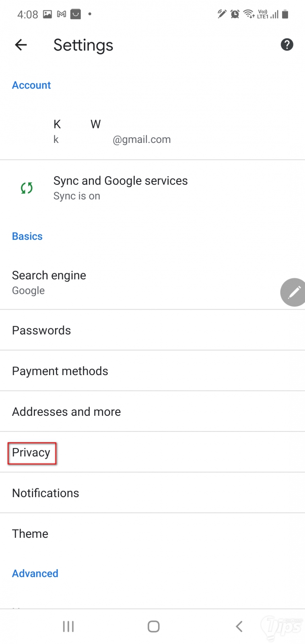The height and width of the screenshot is (644, 305).
Task: Tap the floating pencil edit icon
Action: 294,292
